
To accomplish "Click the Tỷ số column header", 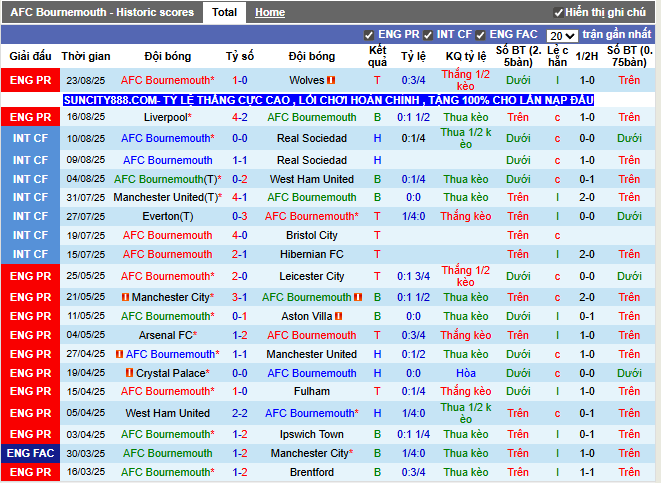I will click(x=239, y=56).
